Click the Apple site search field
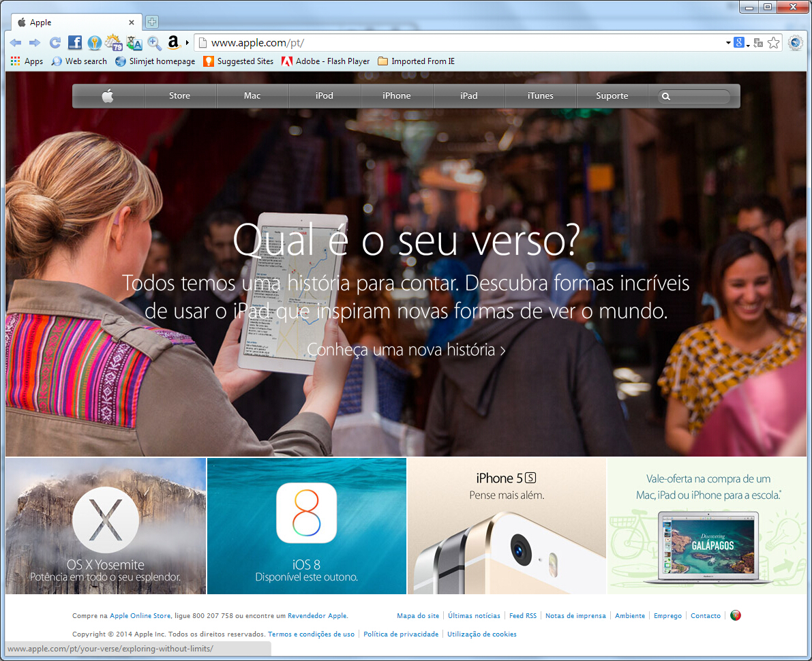 point(694,96)
